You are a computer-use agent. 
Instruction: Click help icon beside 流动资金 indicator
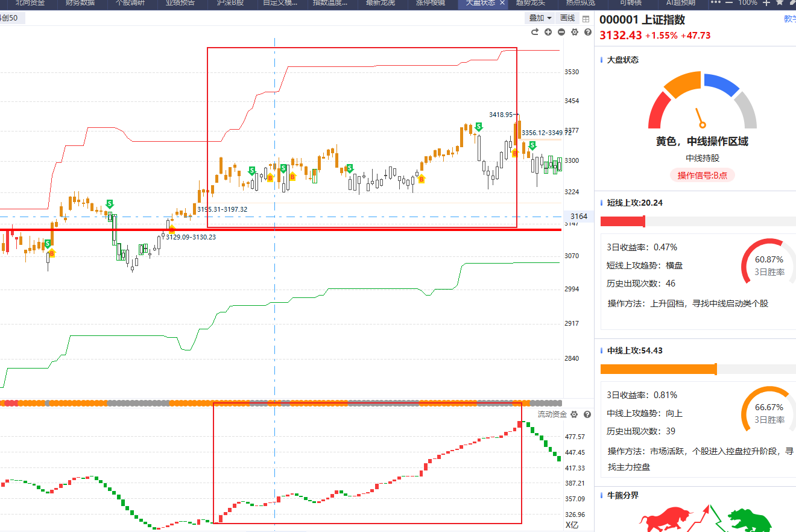point(586,414)
